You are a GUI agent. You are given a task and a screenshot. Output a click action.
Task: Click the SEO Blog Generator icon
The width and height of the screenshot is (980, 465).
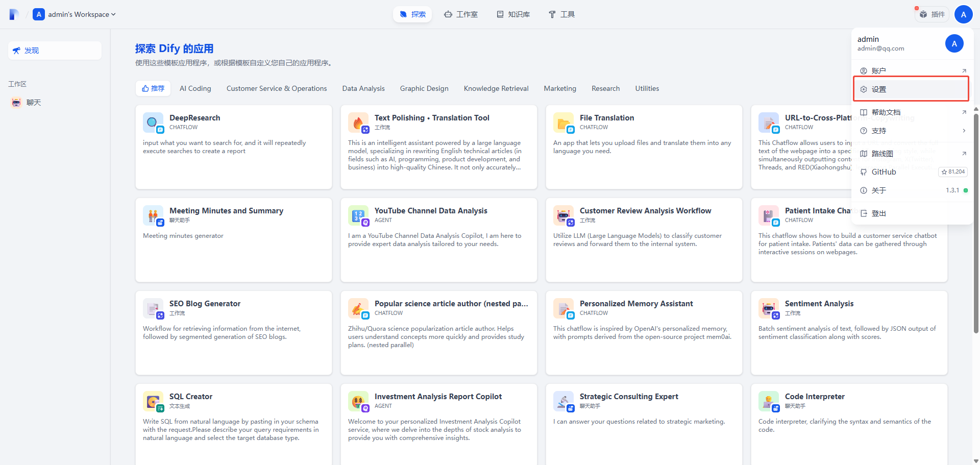[153, 308]
